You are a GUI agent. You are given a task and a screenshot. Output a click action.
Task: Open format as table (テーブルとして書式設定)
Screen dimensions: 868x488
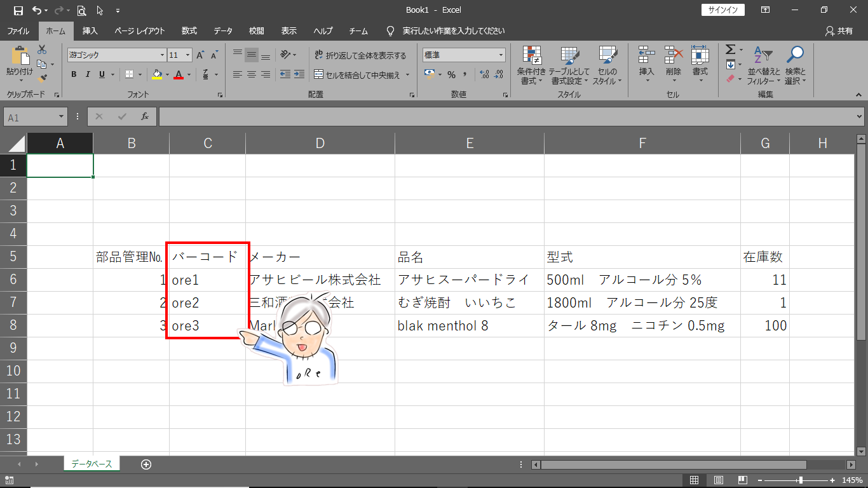tap(569, 65)
